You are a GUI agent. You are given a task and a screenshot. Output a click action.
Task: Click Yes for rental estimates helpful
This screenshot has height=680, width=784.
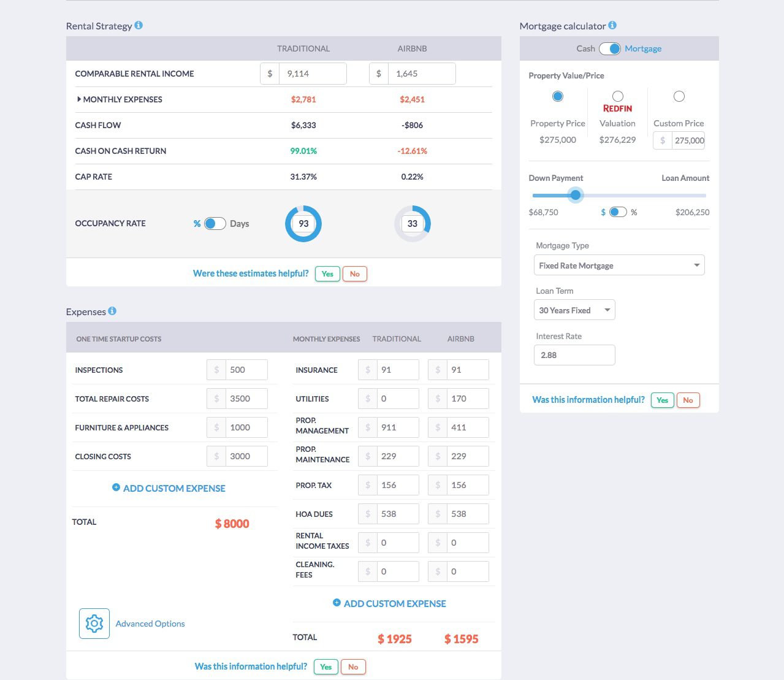327,273
